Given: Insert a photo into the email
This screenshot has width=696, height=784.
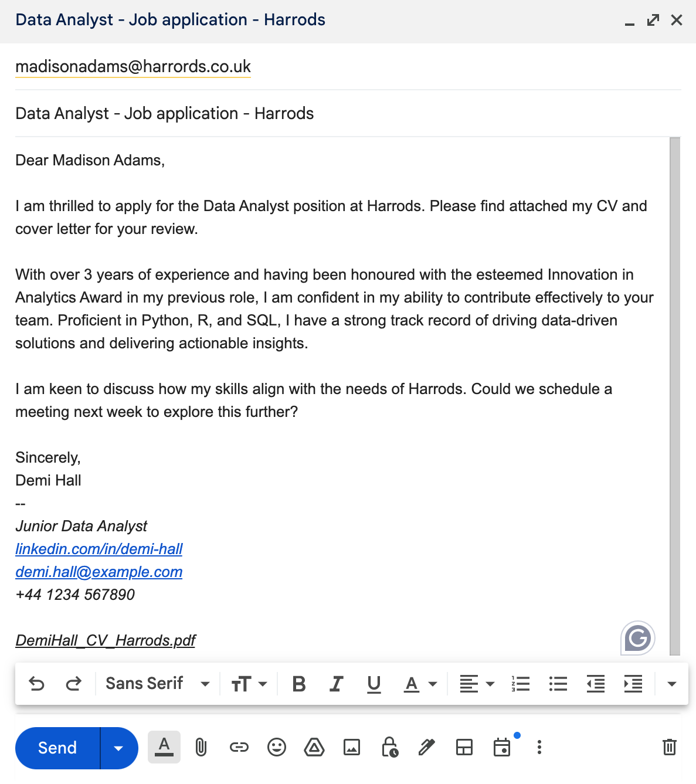Looking at the screenshot, I should coord(351,748).
